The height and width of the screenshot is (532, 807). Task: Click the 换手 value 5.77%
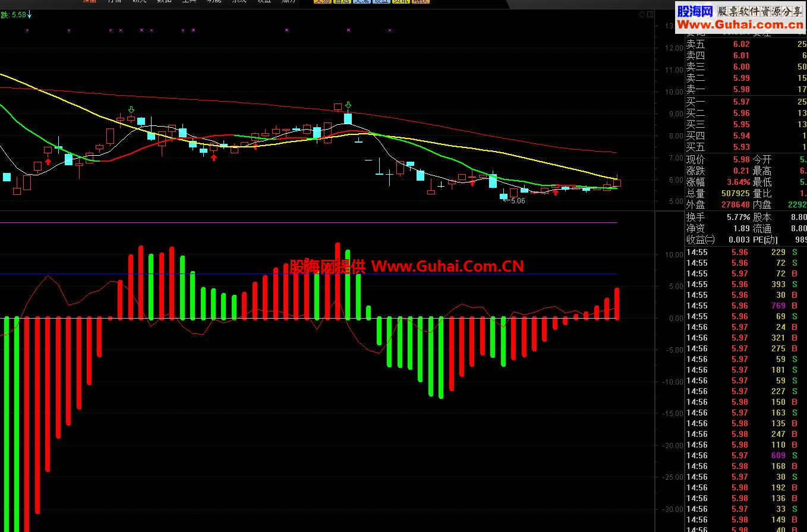tap(738, 218)
